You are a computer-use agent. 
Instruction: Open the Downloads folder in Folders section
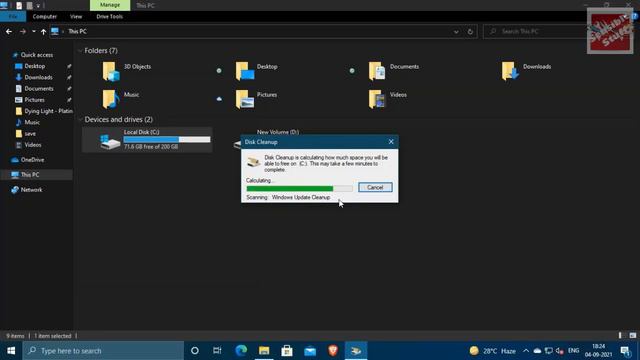pyautogui.click(x=526, y=71)
